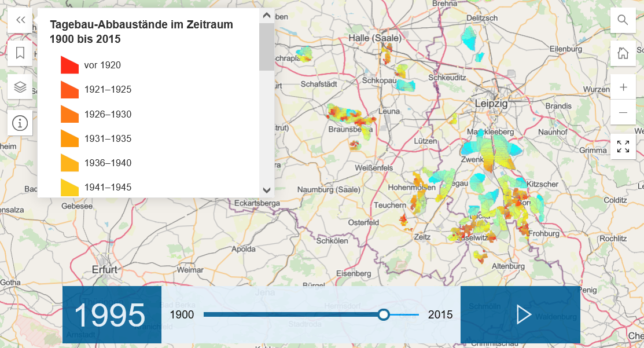Click the Lützen map label
Viewport: 644px width, 348px height.
coord(425,141)
